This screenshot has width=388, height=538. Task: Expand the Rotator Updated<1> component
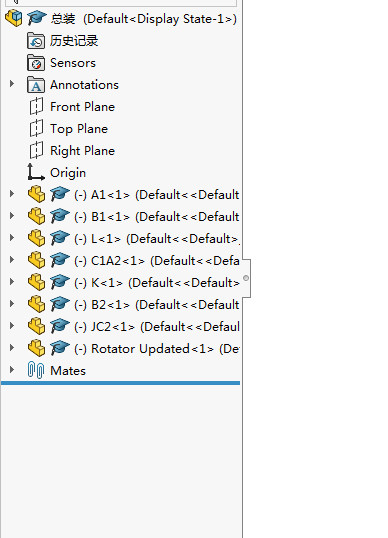click(x=12, y=348)
